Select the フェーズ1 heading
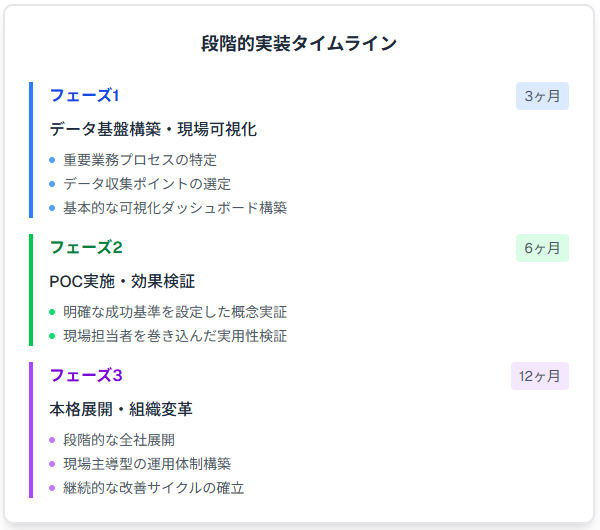Image resolution: width=600 pixels, height=530 pixels. (84, 95)
